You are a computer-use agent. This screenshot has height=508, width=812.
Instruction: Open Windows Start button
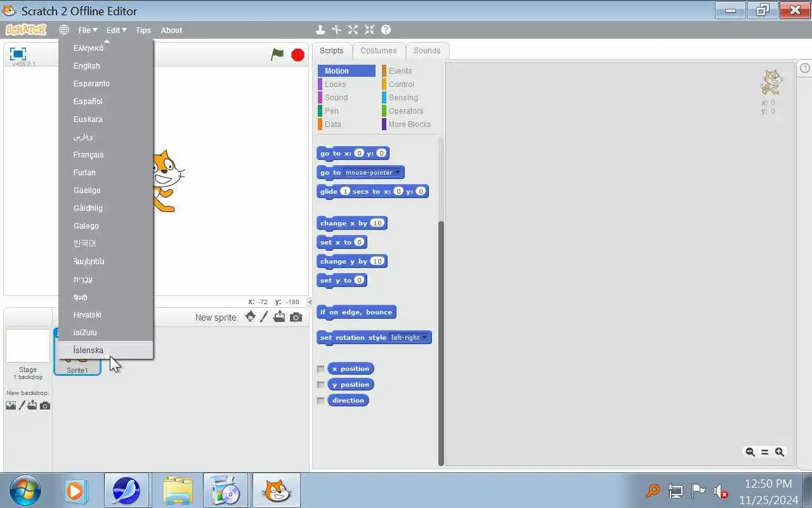[25, 491]
